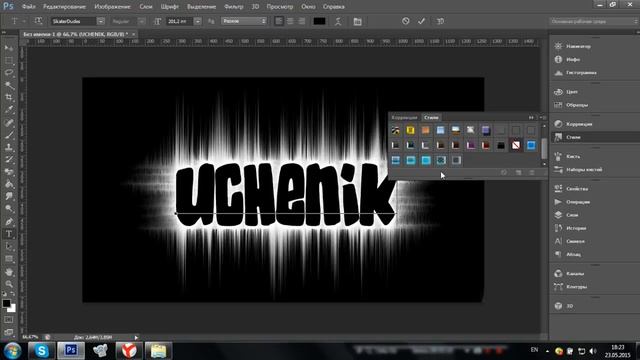Image resolution: width=640 pixels, height=360 pixels.
Task: Select the Smudge tool
Action: 9,197
